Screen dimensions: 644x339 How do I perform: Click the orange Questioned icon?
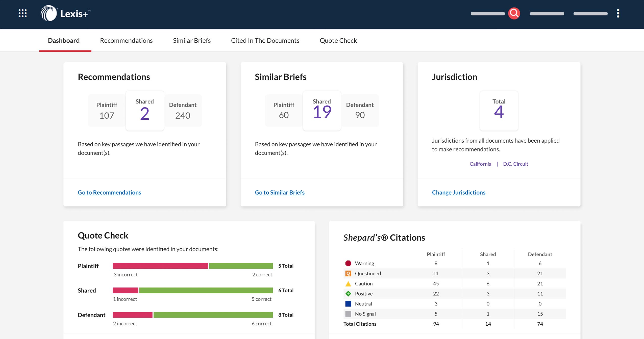(348, 273)
